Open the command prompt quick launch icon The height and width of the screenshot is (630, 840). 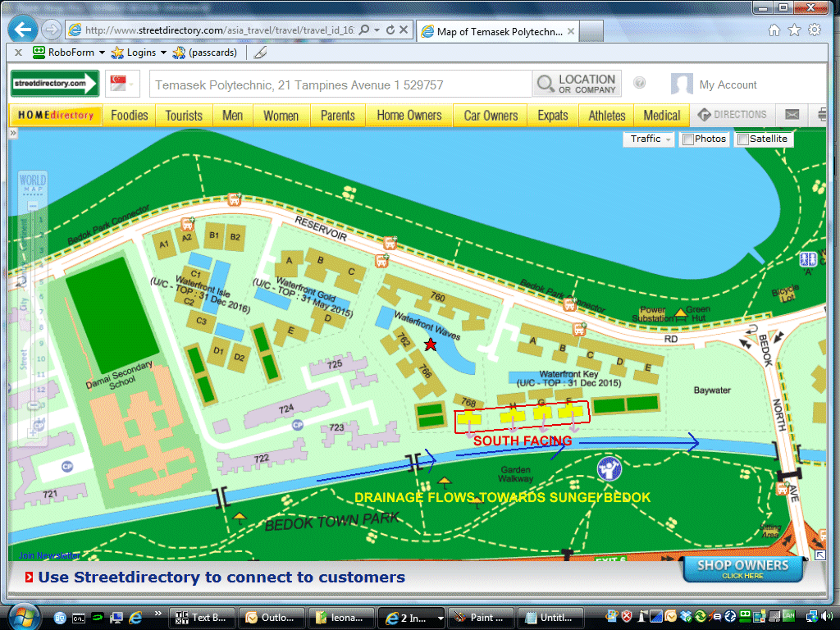(x=79, y=619)
